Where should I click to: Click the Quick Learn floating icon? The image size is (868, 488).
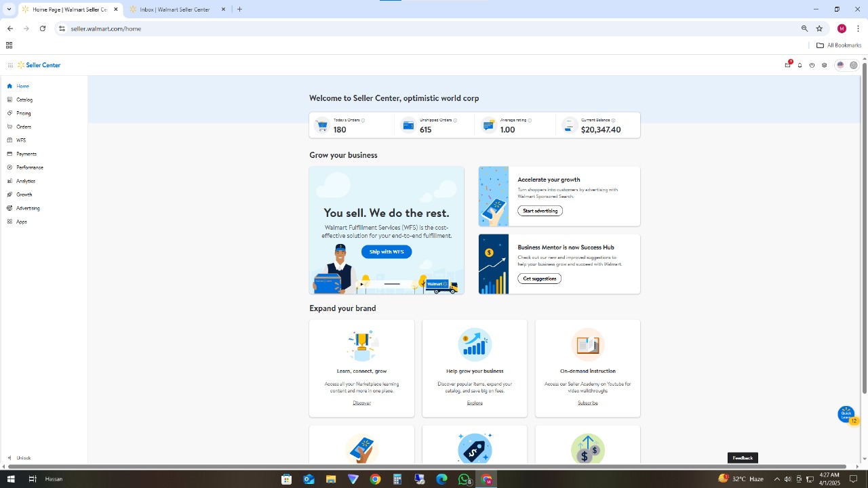click(x=846, y=414)
